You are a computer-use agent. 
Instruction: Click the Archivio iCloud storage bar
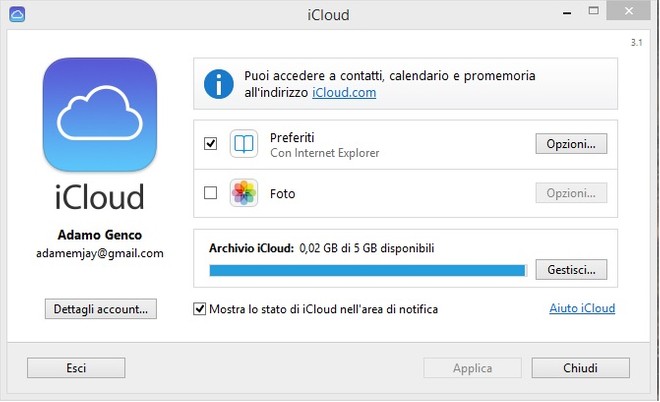(367, 271)
